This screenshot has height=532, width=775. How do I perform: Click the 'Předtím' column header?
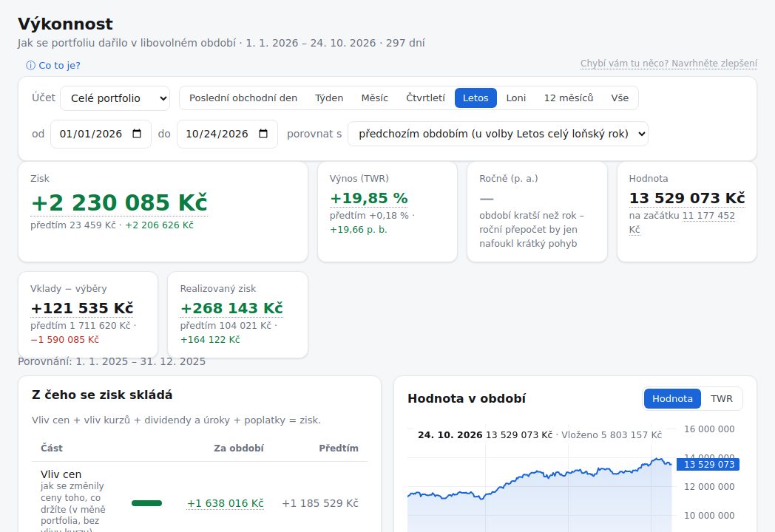point(339,448)
